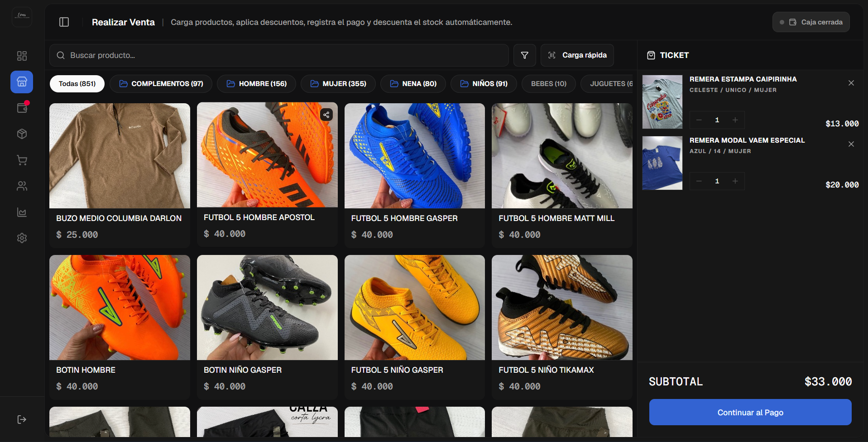Select the BEBES (10) category
The width and height of the screenshot is (868, 442).
[549, 84]
